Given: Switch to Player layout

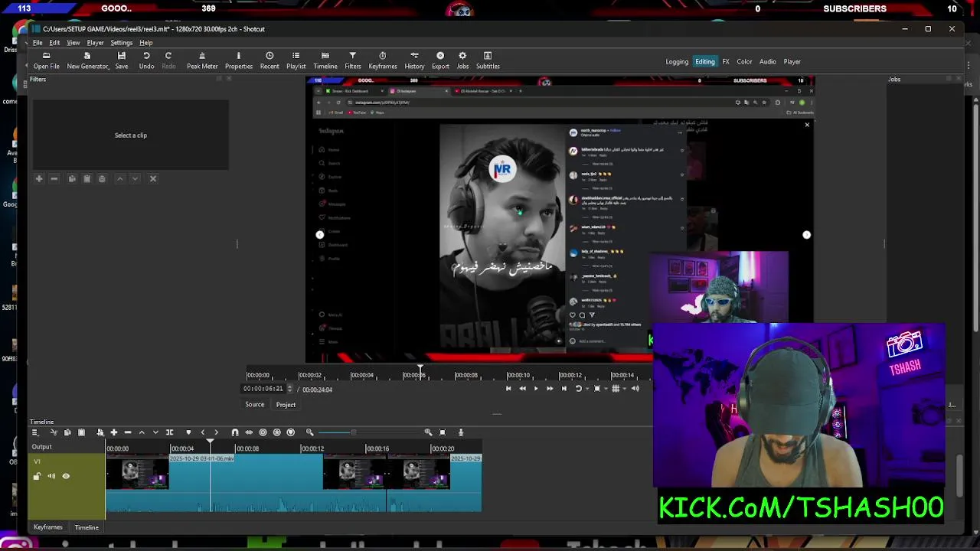Looking at the screenshot, I should click(792, 62).
